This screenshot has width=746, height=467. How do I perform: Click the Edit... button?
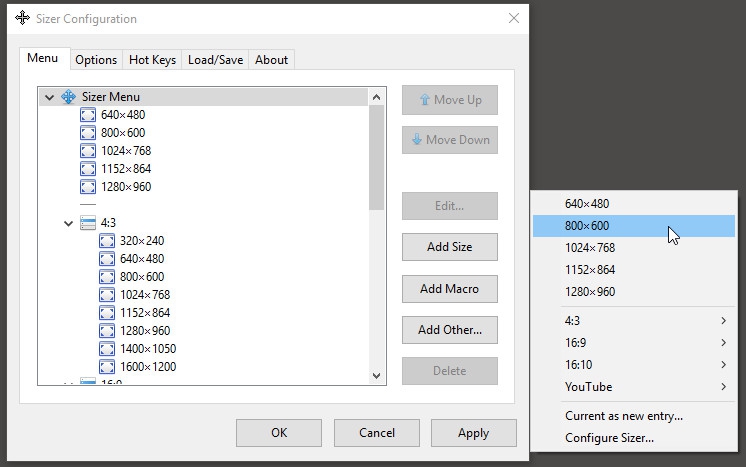point(450,206)
